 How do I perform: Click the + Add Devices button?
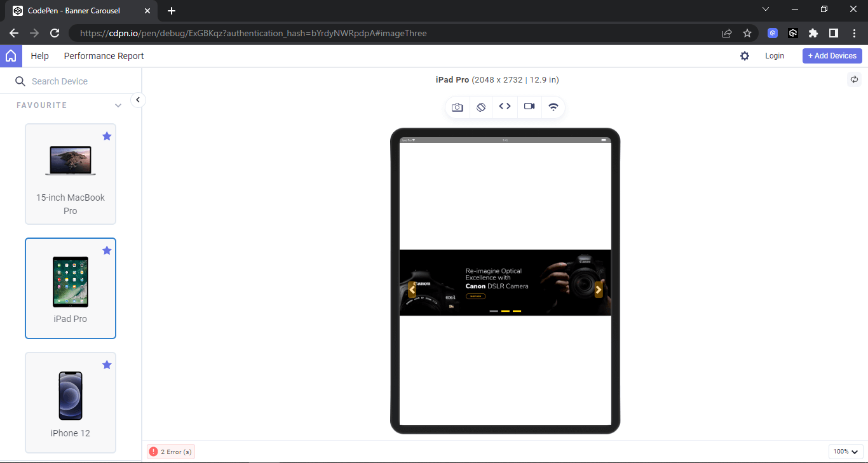point(832,56)
